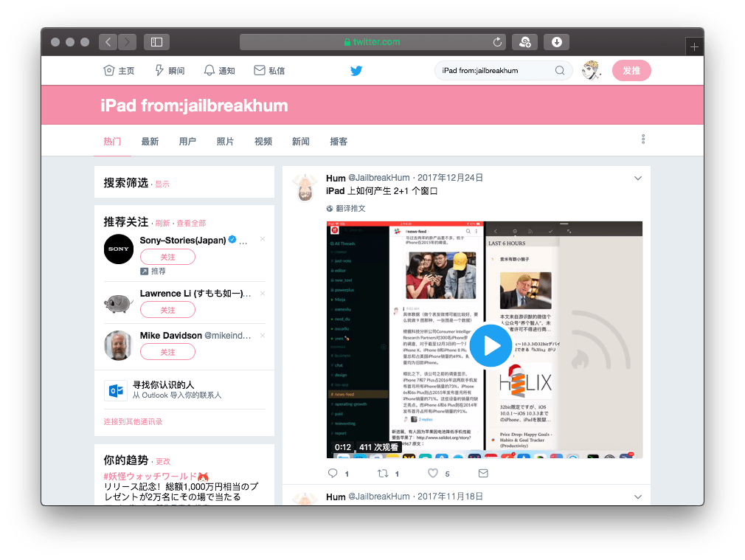Toggle the Safari sidebar
745x560 pixels.
click(156, 42)
